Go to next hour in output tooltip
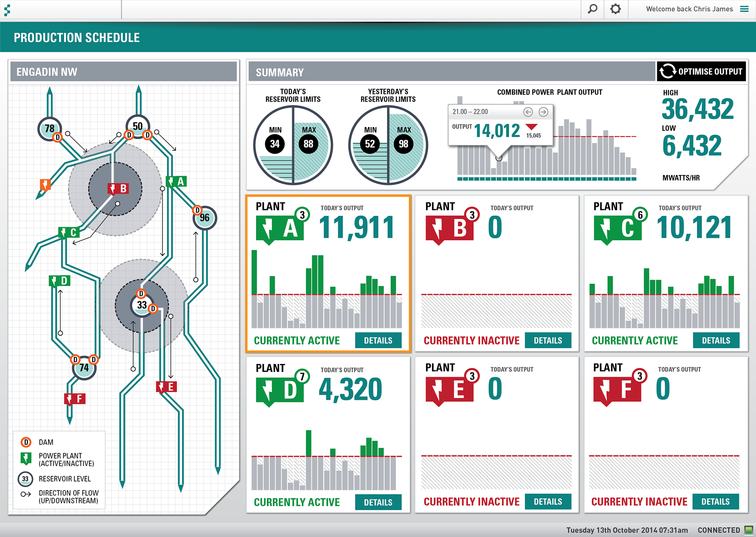This screenshot has height=537, width=756. pyautogui.click(x=543, y=112)
